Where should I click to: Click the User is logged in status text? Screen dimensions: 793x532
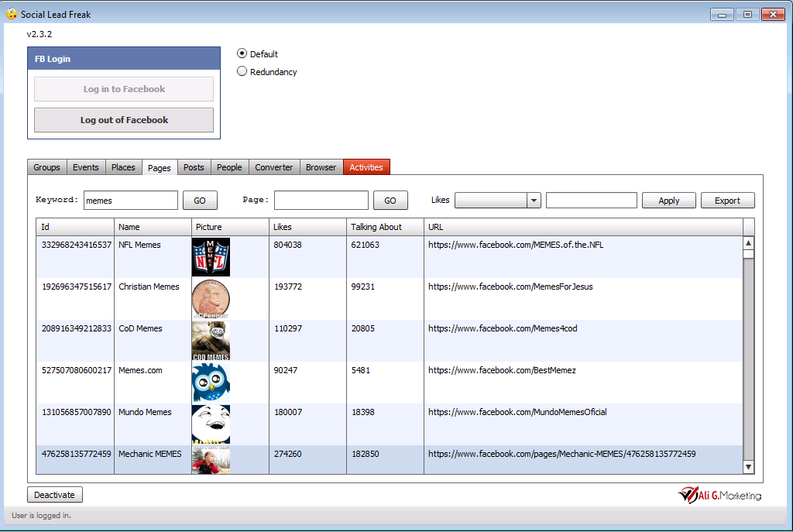[x=42, y=515]
